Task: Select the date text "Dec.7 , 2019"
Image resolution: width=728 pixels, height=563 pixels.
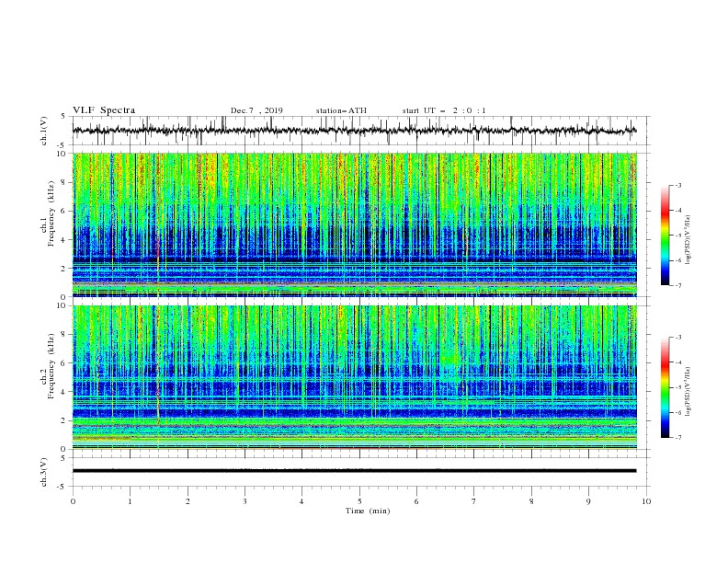Action: (x=256, y=110)
